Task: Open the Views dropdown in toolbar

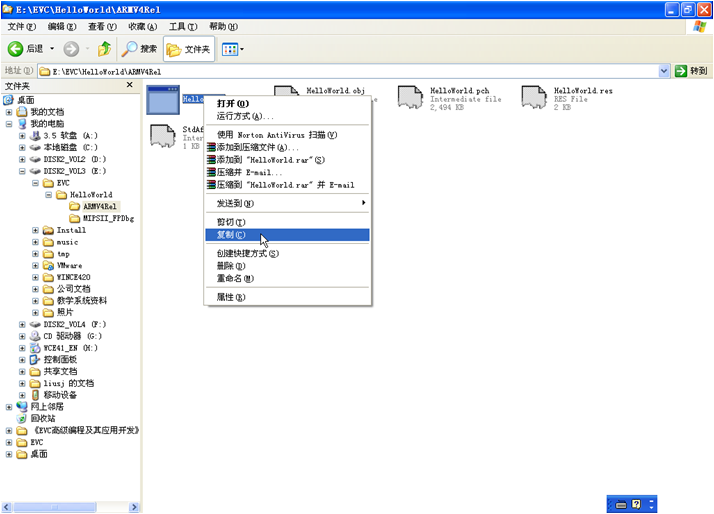Action: [x=232, y=49]
